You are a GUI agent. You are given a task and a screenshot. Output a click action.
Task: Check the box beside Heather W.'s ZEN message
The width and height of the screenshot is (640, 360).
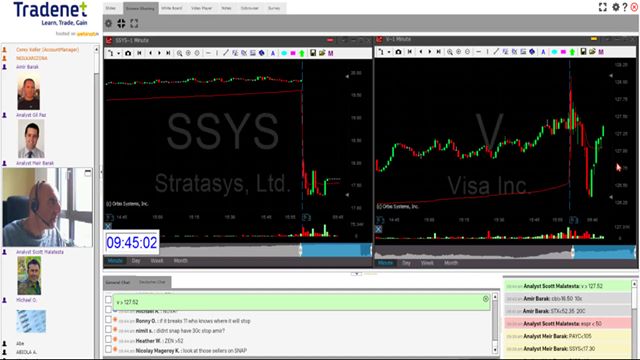point(108,339)
